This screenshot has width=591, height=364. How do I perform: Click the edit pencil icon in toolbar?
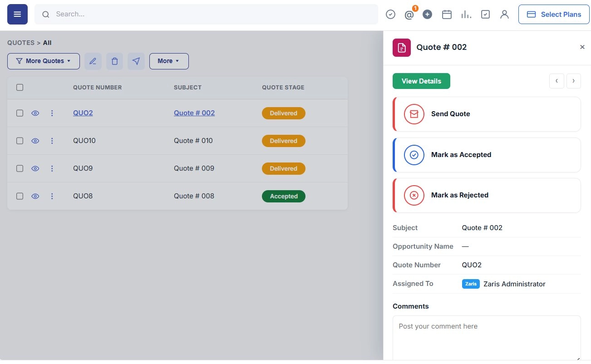[93, 61]
